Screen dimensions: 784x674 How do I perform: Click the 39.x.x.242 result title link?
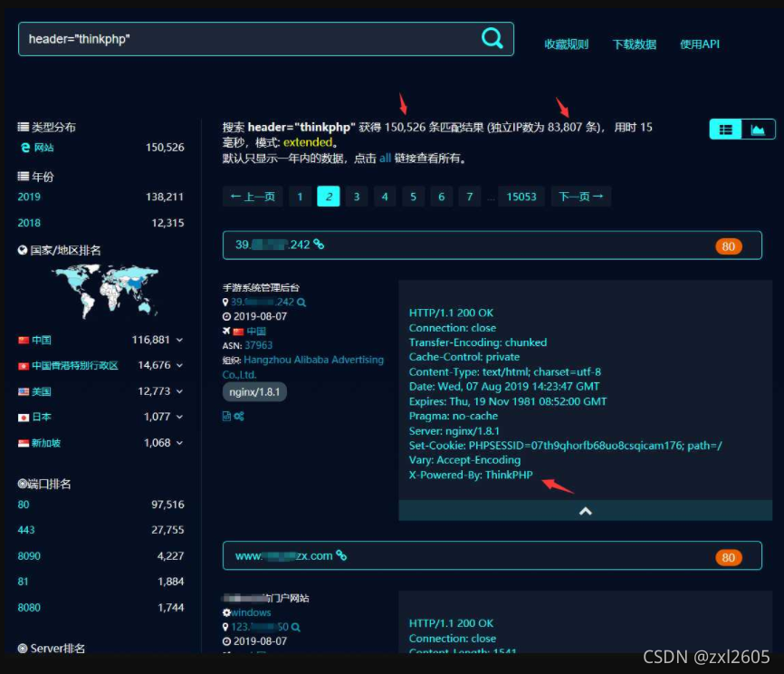(x=272, y=245)
